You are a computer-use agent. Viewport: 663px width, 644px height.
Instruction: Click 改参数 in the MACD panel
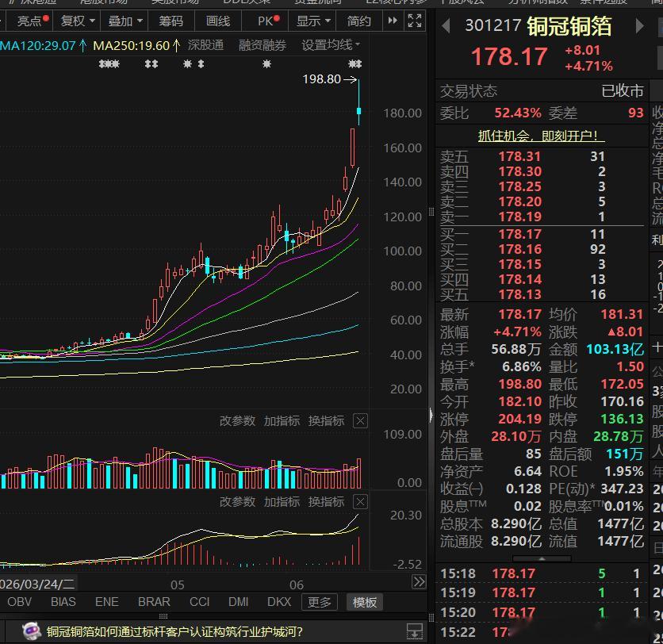point(237,501)
